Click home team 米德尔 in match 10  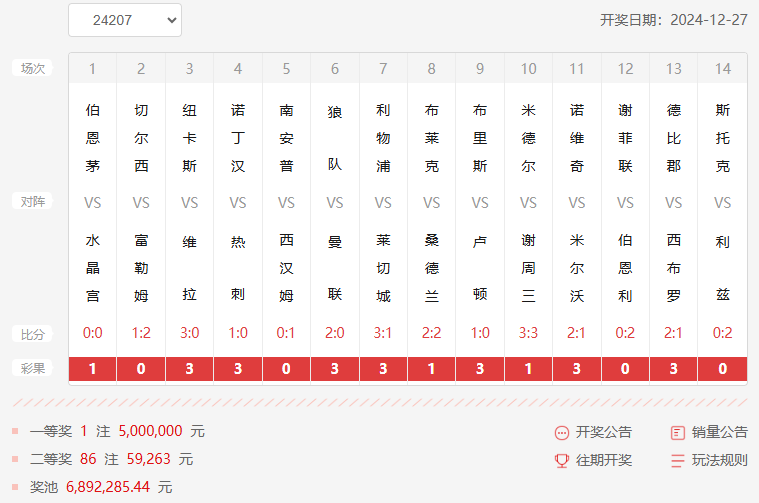tap(528, 138)
